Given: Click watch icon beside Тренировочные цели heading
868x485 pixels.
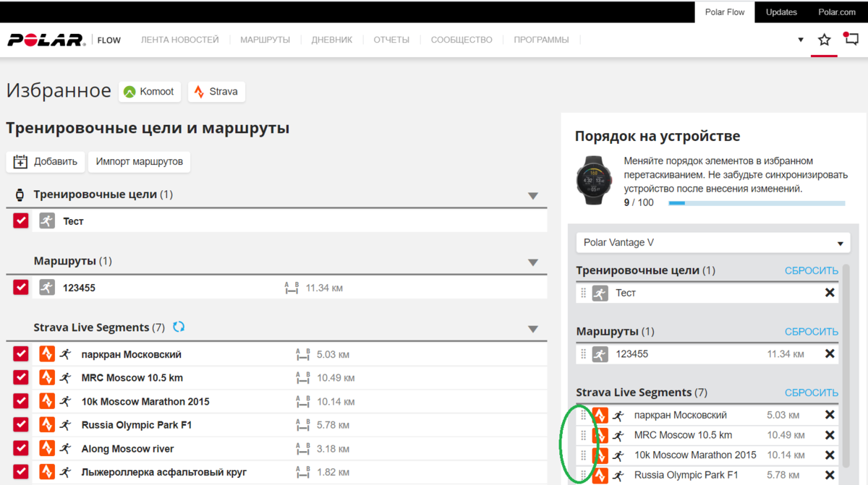Looking at the screenshot, I should (20, 194).
